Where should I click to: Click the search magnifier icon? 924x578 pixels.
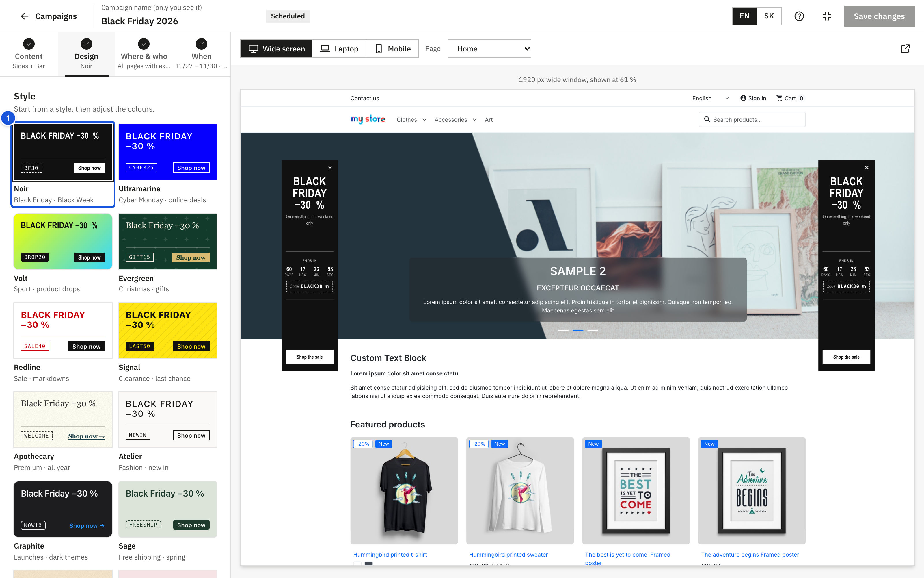(x=707, y=119)
